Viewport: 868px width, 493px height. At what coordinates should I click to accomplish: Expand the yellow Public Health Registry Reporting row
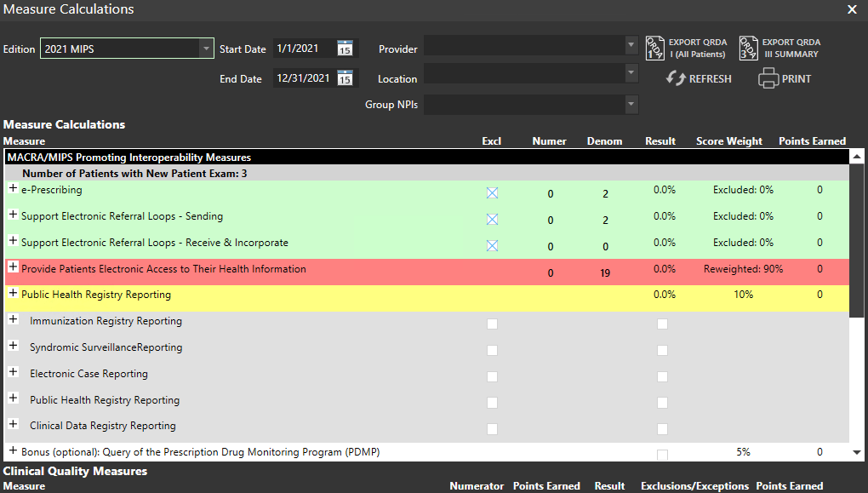(x=14, y=293)
